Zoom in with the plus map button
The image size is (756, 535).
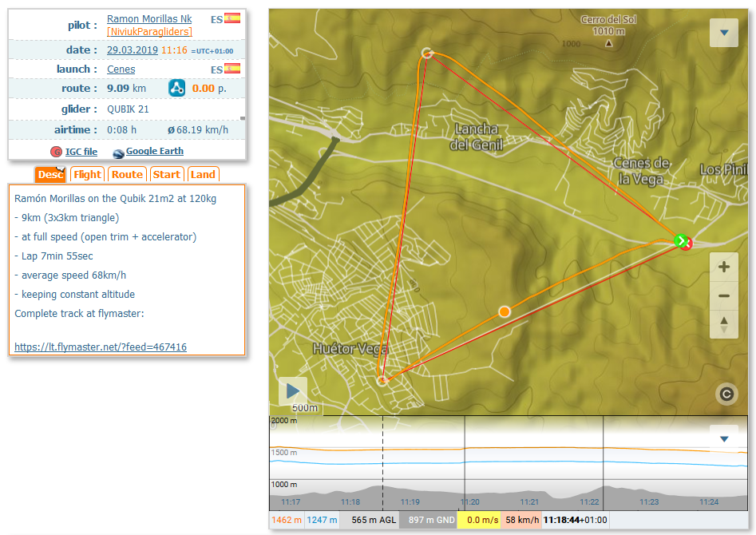(724, 267)
